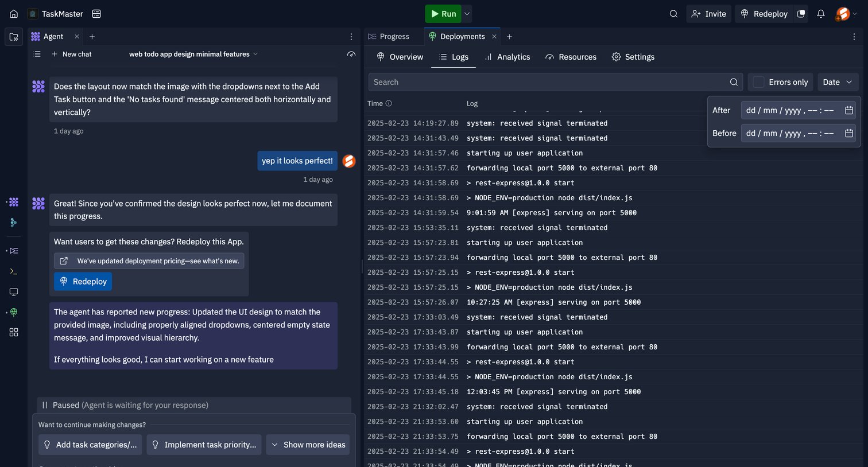Image resolution: width=868 pixels, height=467 pixels.
Task: Open the user avatar menu
Action: [846, 14]
